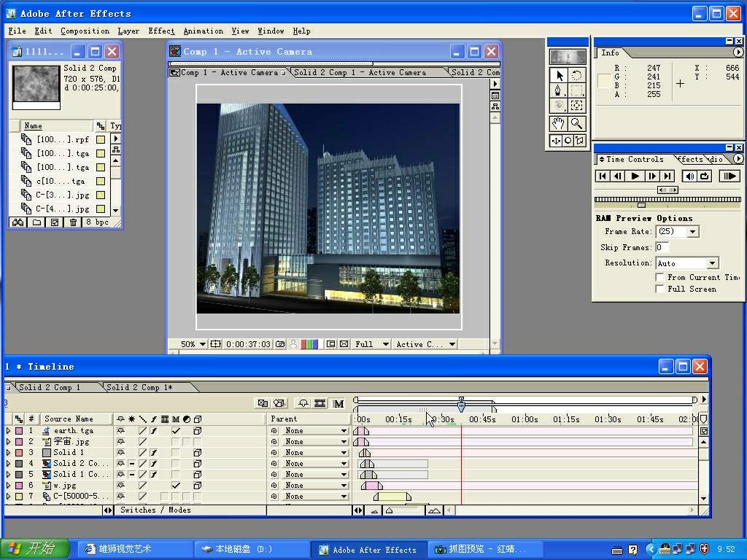Toggle motion blur checkbox for earth.tga layer
Viewport: 747px width, 560px height.
(176, 431)
